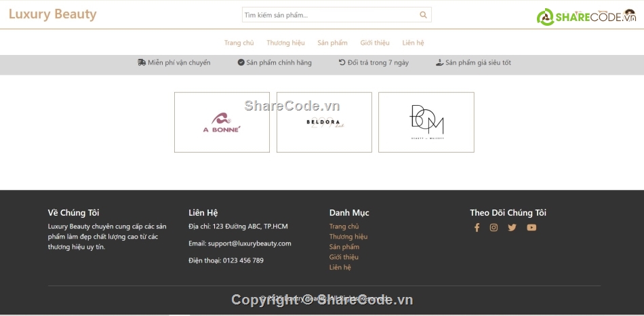Screen dimensions: 644x316
Task: Click the address '123 Đường ABC, TP.HCM'
Action: (250, 226)
